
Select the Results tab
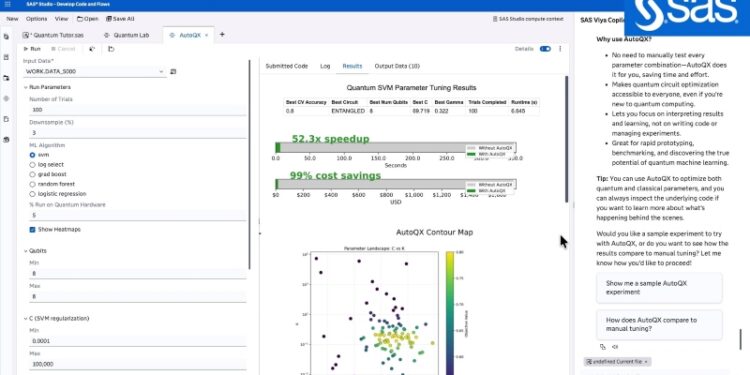pos(352,66)
